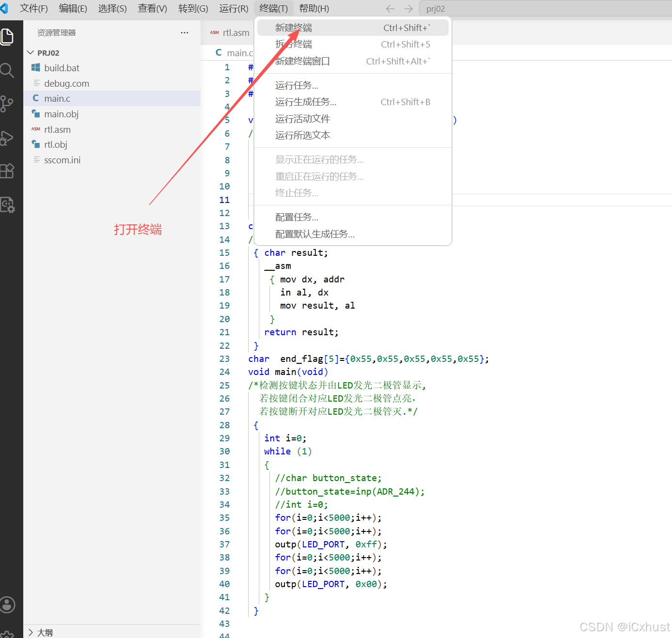Screen dimensions: 672x638
Task: Click the navigate forward arrow
Action: point(408,9)
